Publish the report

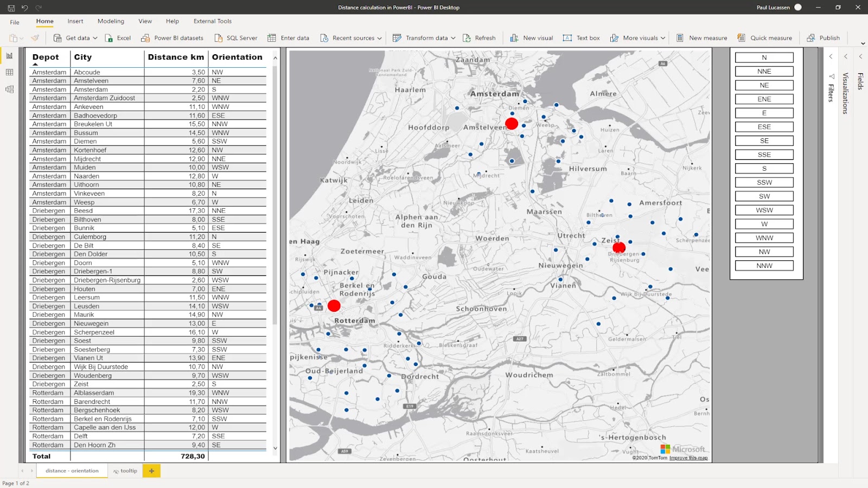823,38
